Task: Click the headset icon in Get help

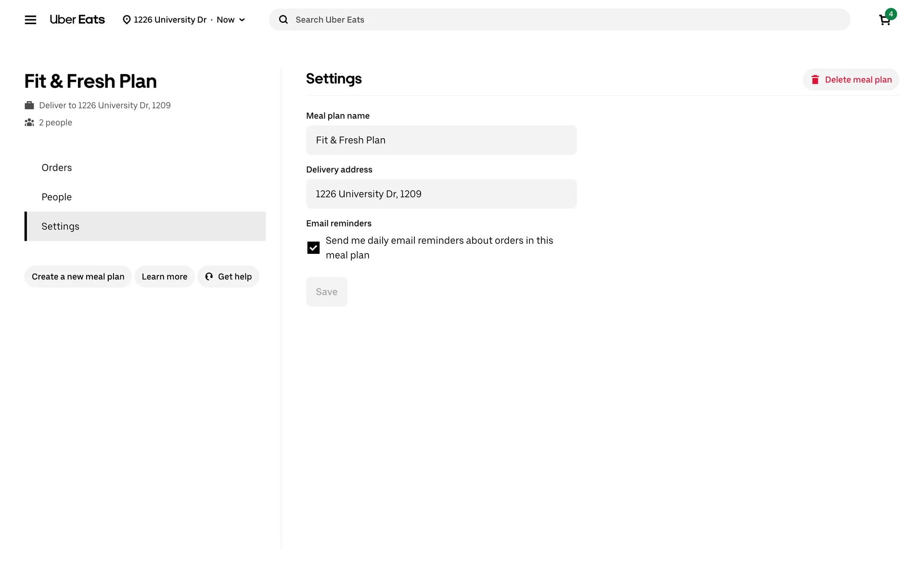Action: [209, 276]
